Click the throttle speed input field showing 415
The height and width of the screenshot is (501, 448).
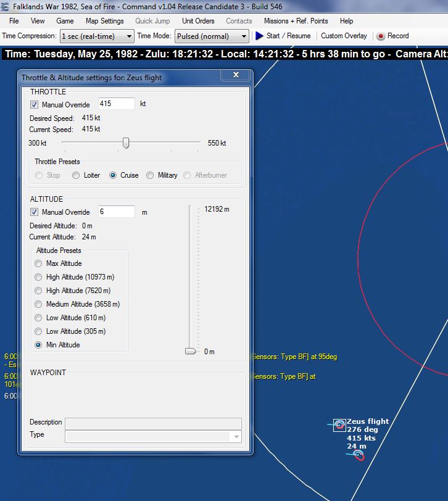coord(116,104)
